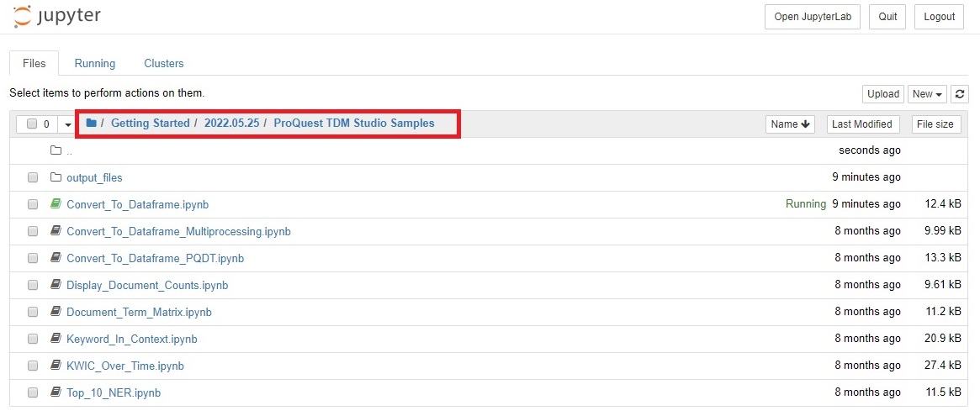
Task: Click the 0 selected items count
Action: [46, 124]
